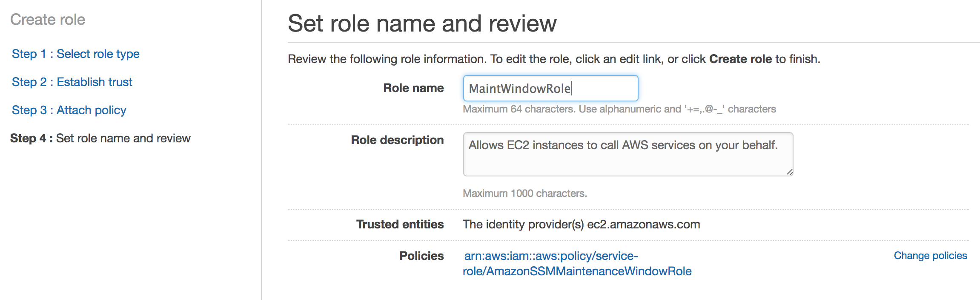
Task: Click the Change policies link
Action: coord(930,256)
